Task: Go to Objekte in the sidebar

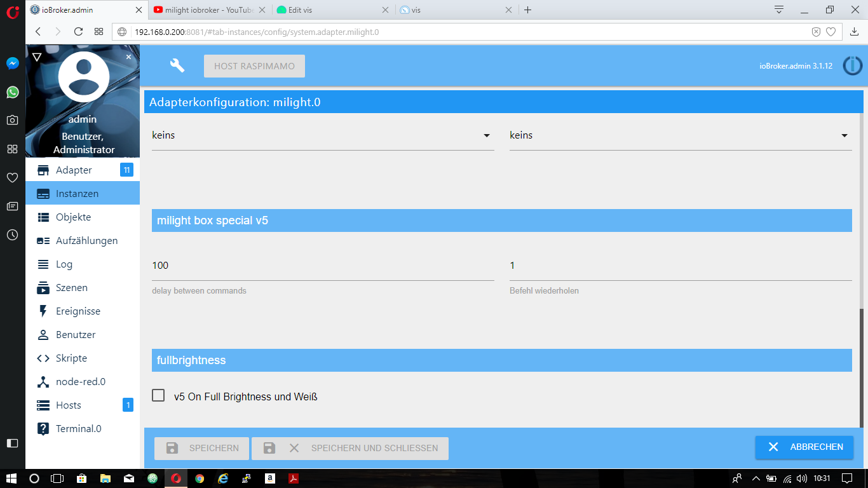Action: (83, 217)
